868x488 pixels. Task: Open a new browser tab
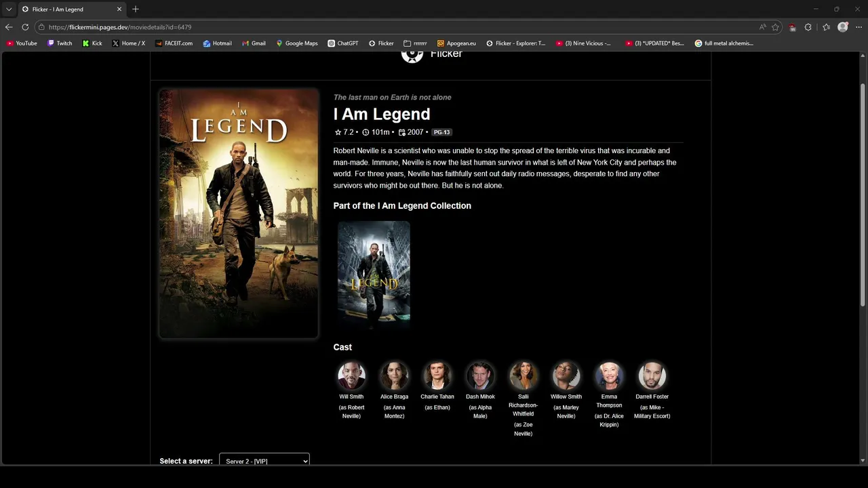tap(136, 9)
